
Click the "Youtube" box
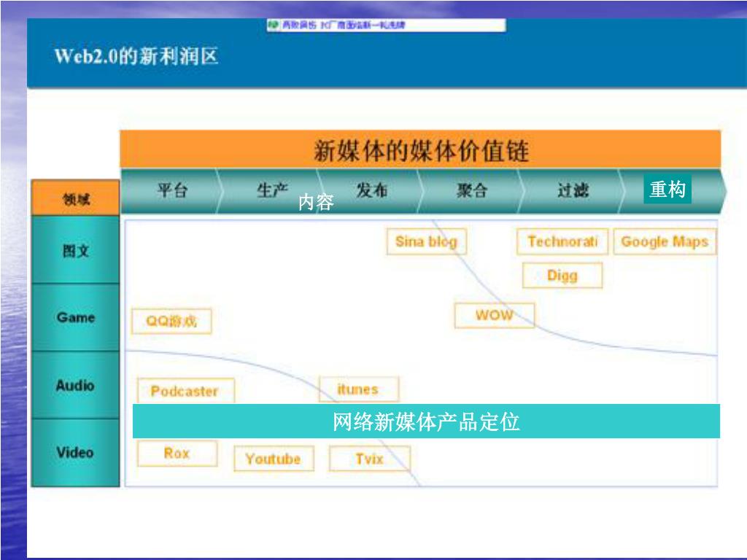pyautogui.click(x=274, y=459)
